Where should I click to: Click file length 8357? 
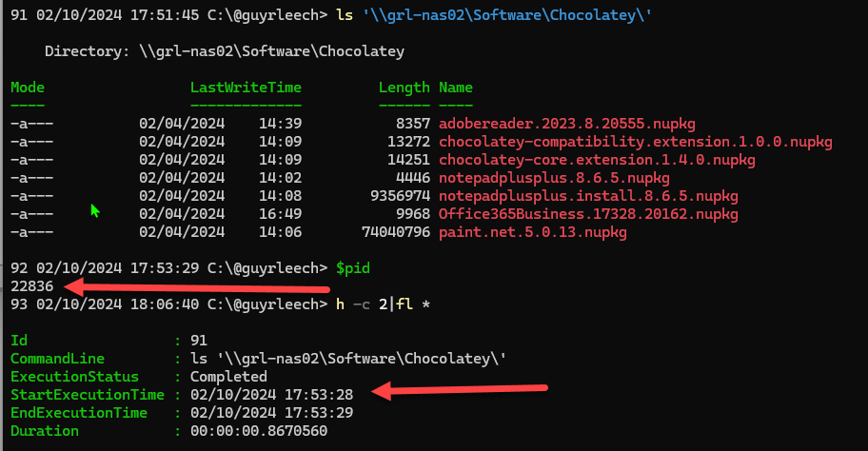(x=413, y=124)
